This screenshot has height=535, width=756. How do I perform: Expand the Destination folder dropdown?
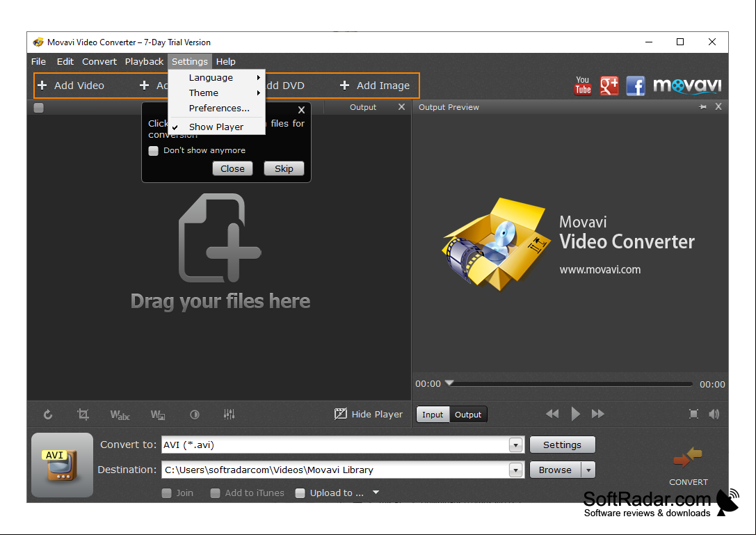[515, 470]
